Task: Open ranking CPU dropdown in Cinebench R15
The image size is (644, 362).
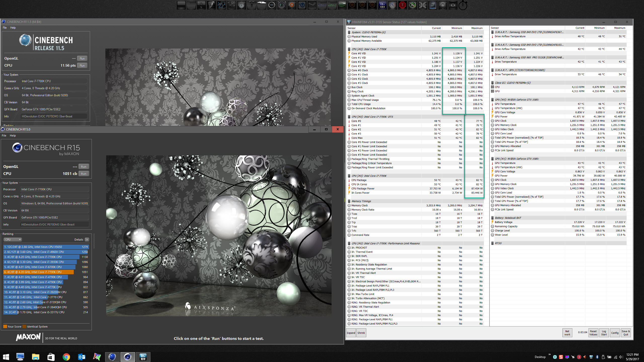Action: (13, 240)
